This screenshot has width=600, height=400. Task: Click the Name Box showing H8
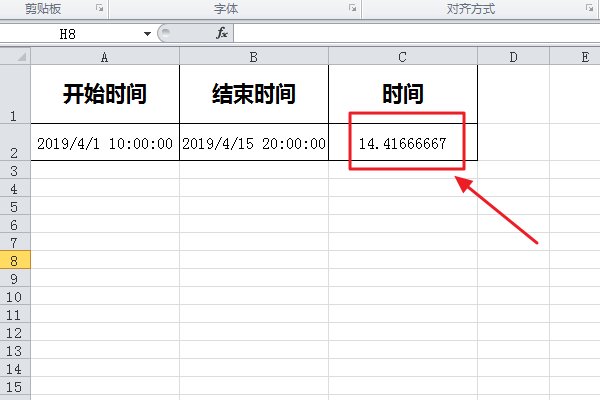coord(70,33)
